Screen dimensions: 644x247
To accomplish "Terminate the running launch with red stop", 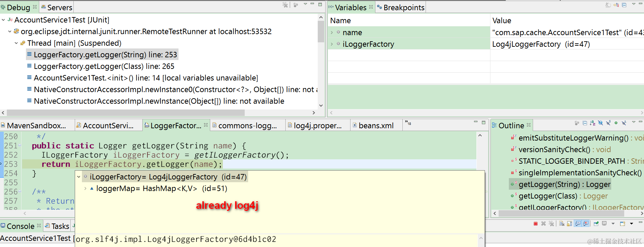I will tap(535, 223).
